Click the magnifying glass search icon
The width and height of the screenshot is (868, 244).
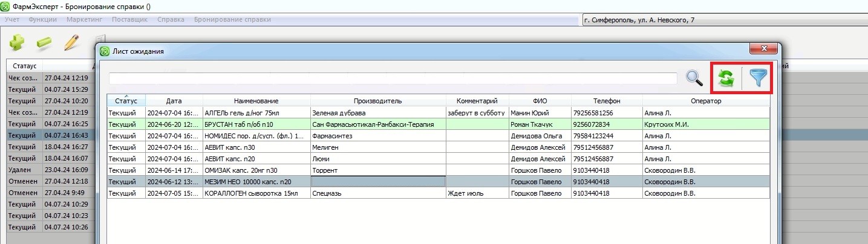click(694, 79)
